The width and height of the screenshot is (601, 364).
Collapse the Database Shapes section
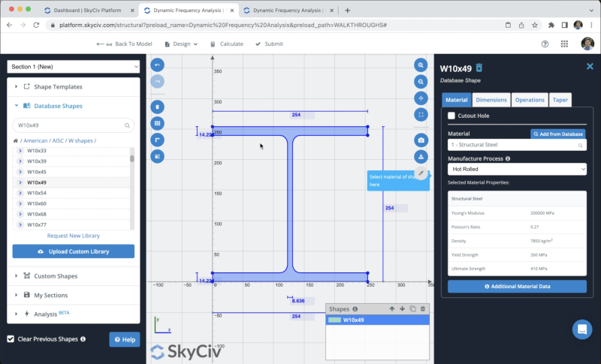click(58, 106)
